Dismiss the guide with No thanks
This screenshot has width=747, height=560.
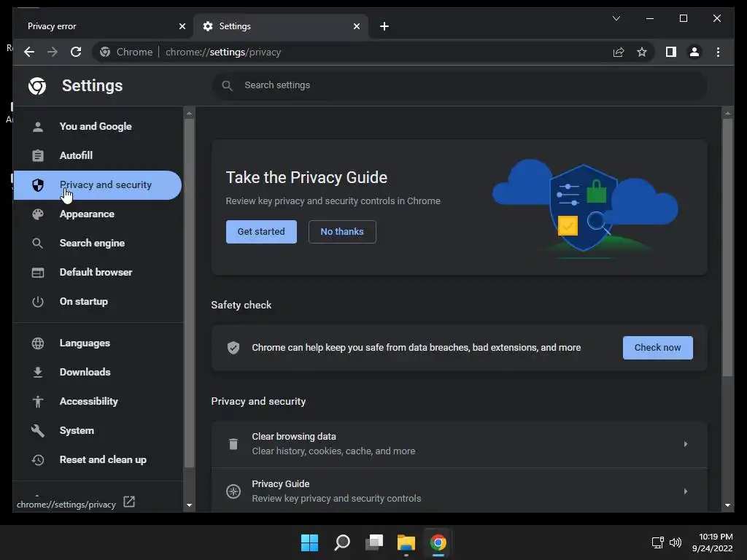[342, 232]
